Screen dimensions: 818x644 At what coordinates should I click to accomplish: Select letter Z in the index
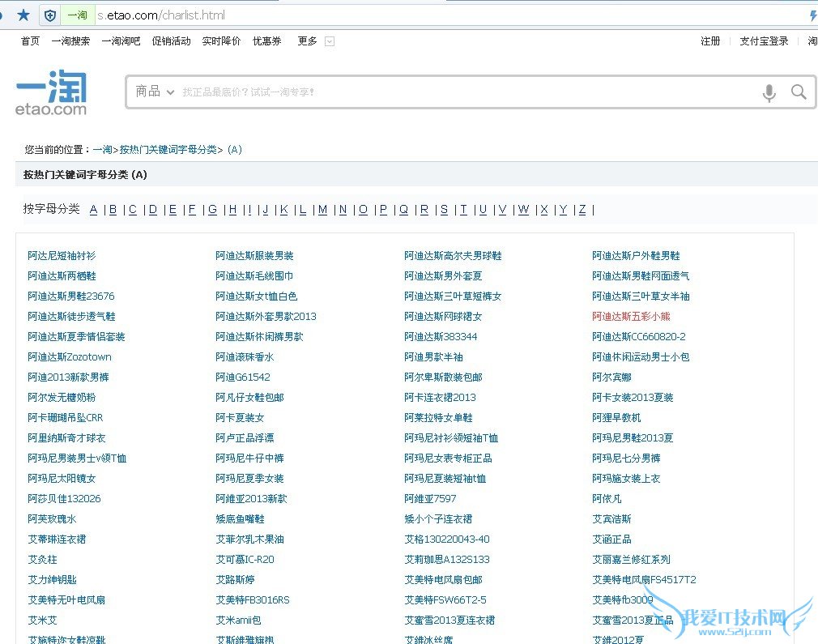pos(582,209)
